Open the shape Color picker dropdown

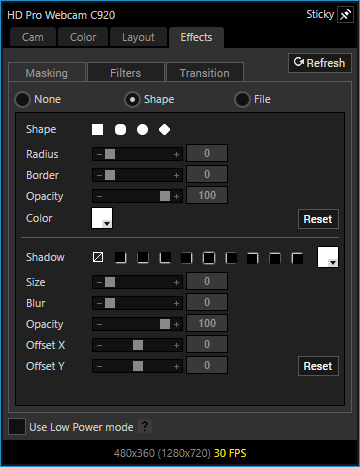pyautogui.click(x=102, y=218)
